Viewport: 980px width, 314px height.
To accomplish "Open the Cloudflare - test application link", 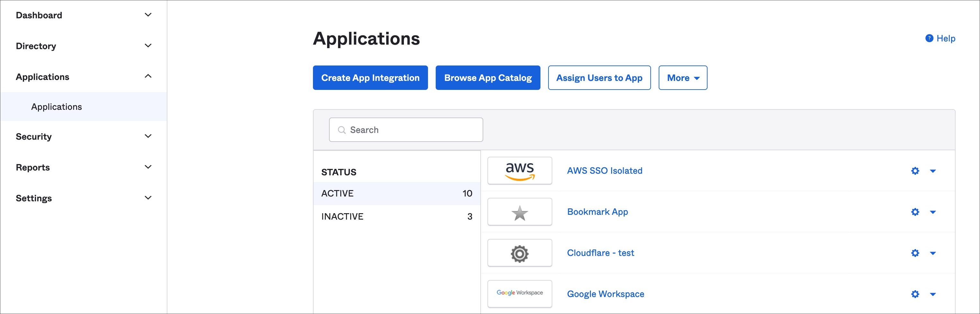I will click(600, 253).
